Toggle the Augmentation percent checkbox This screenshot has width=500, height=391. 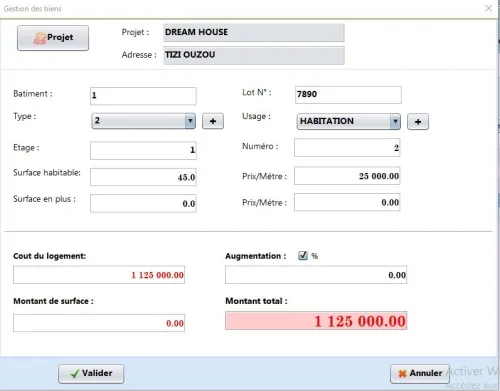tap(303, 256)
